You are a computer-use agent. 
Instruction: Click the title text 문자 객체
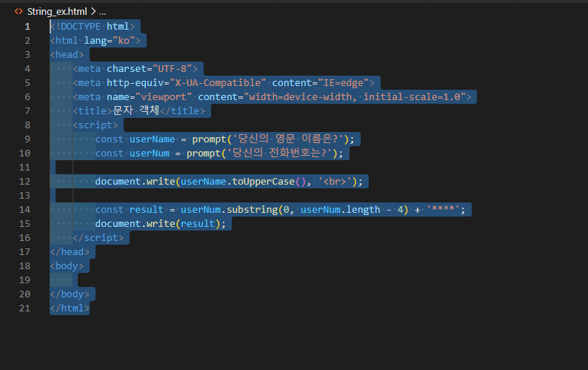136,110
